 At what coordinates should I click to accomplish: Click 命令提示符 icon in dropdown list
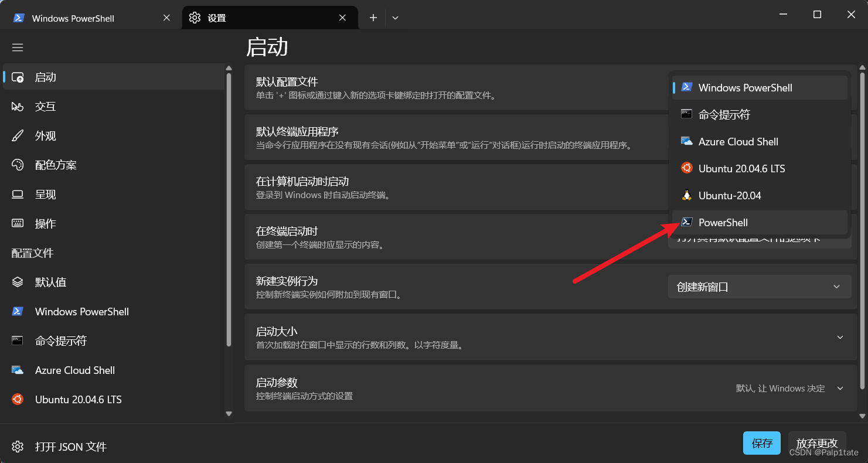(686, 114)
